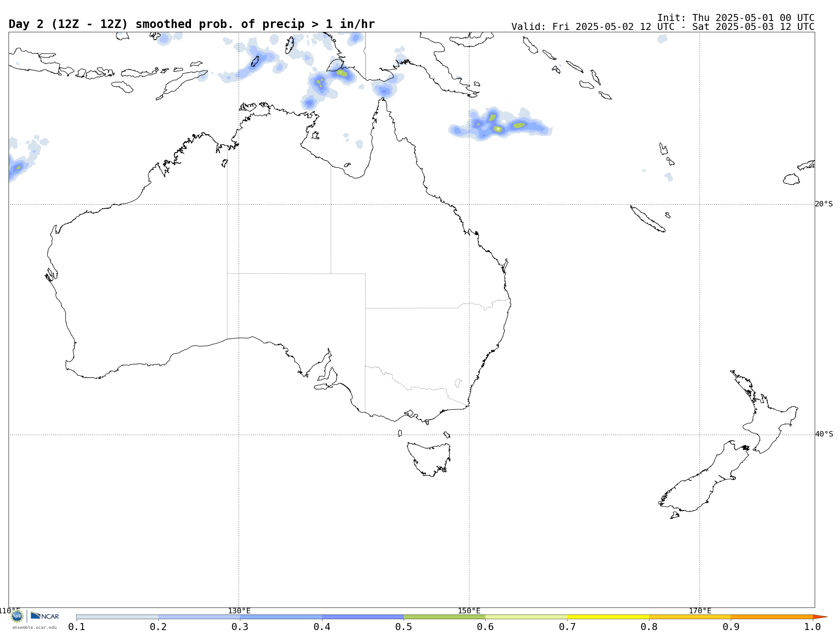Screen dimensions: 840x632
Task: Click the map title starting 'Day 2 (12Z - 12Z)'
Action: click(192, 24)
